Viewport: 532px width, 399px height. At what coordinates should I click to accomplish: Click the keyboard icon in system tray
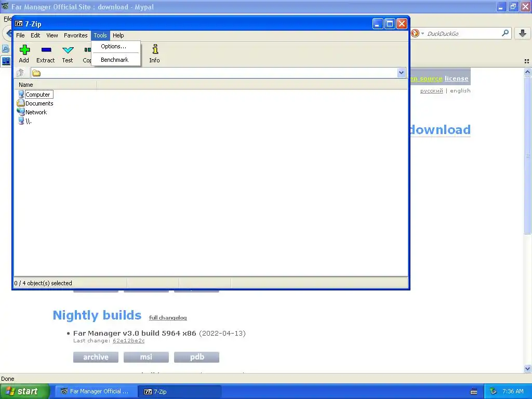474,392
